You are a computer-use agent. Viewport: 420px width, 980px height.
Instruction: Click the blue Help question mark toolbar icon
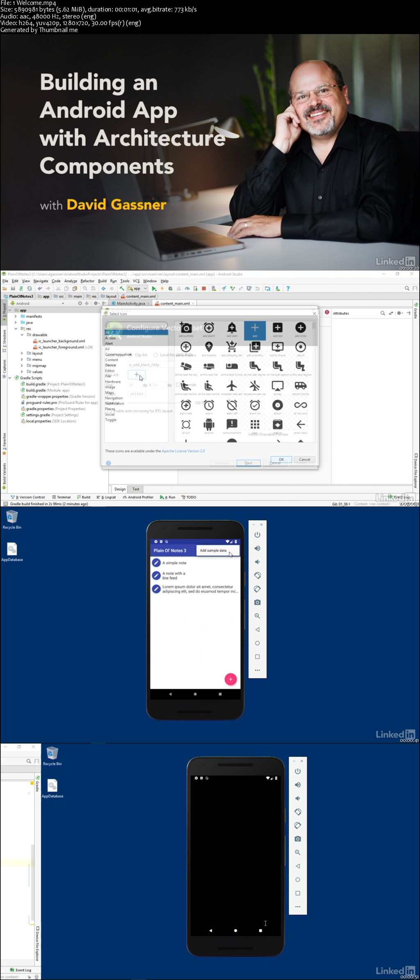coord(288,289)
